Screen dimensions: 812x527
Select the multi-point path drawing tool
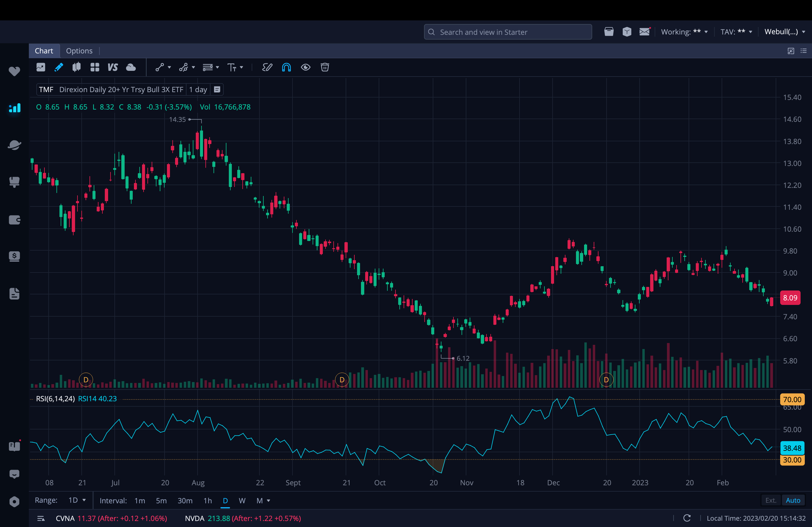point(183,67)
